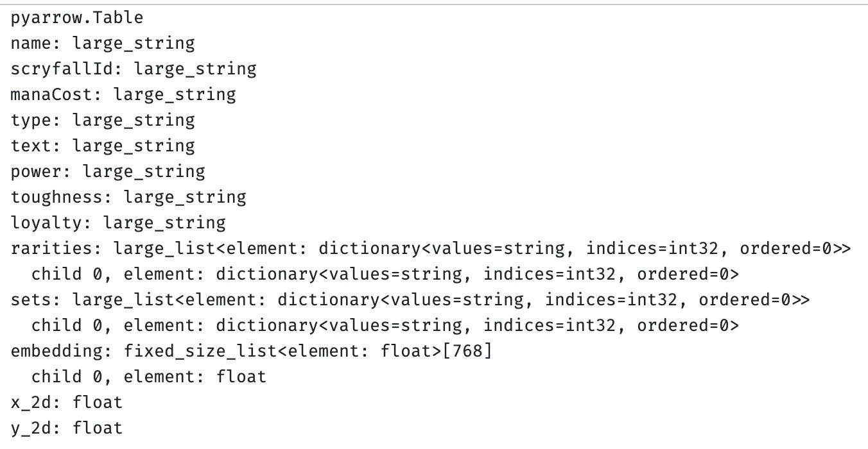Click the child 0, element: float line

pyautogui.click(x=148, y=377)
